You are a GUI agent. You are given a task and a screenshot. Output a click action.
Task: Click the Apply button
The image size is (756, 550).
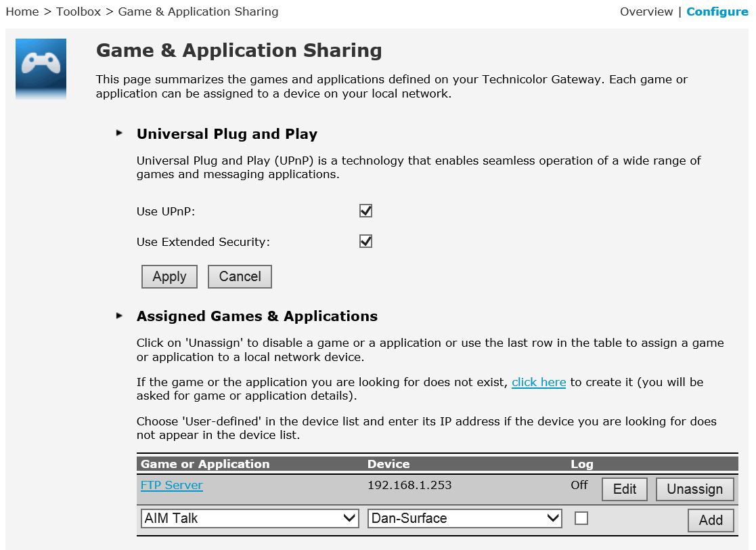pyautogui.click(x=169, y=276)
